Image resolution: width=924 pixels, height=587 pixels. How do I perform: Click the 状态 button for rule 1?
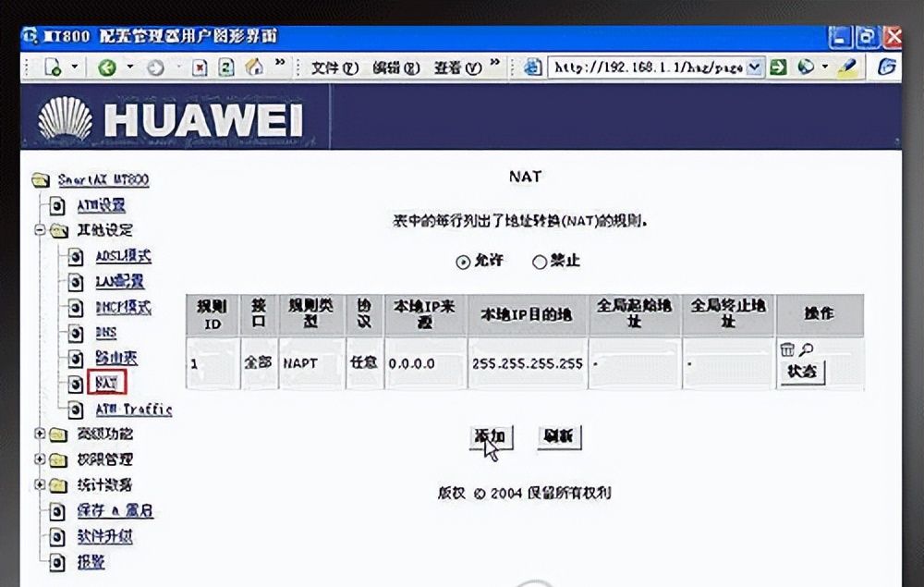pos(802,373)
